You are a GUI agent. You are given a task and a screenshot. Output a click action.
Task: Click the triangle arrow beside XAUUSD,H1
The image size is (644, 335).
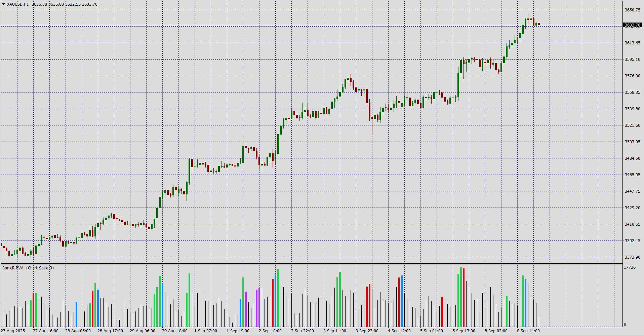(4, 4)
